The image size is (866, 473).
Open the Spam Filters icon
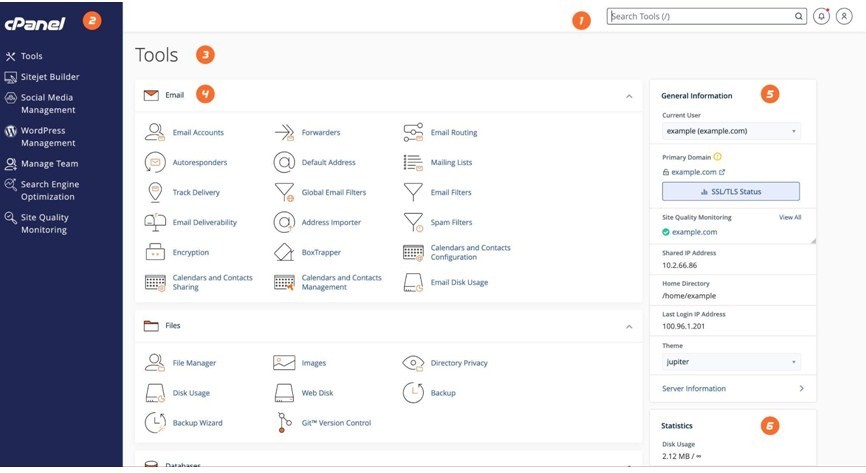pyautogui.click(x=413, y=222)
